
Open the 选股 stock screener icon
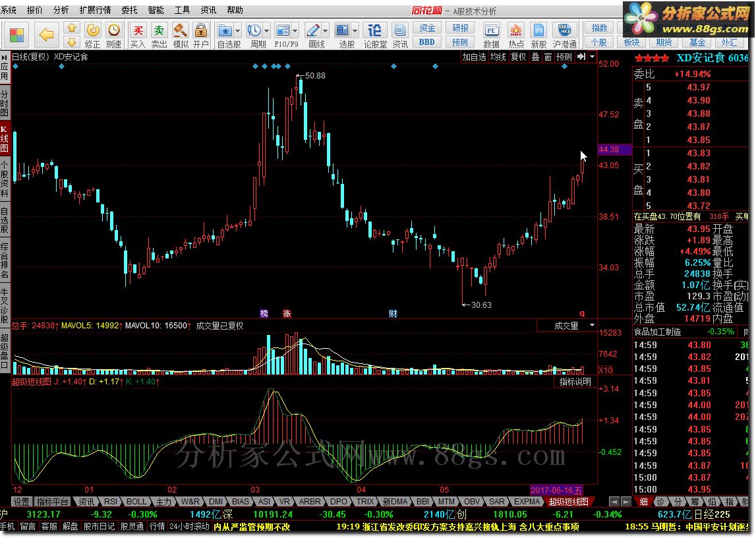pyautogui.click(x=342, y=31)
